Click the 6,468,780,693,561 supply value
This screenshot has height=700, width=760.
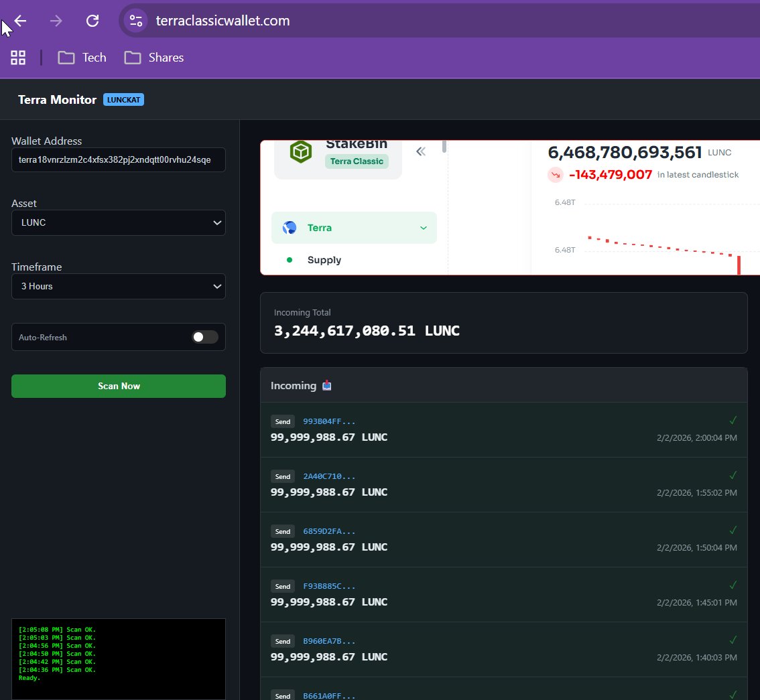coord(625,153)
